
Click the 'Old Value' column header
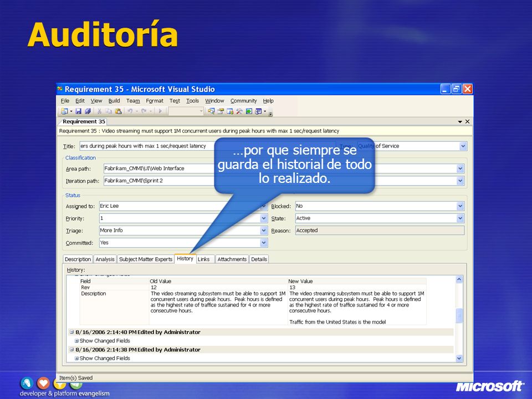click(161, 281)
